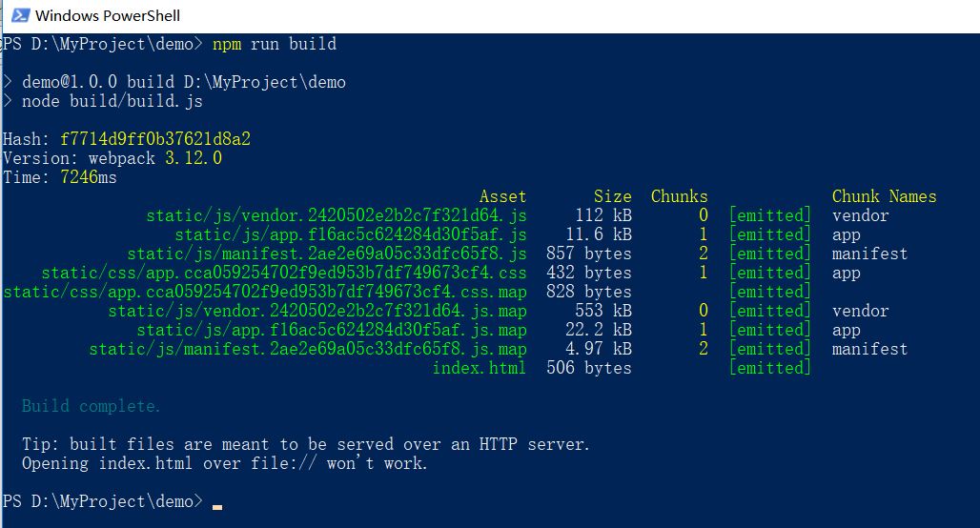Click the Size column header

pyautogui.click(x=612, y=196)
